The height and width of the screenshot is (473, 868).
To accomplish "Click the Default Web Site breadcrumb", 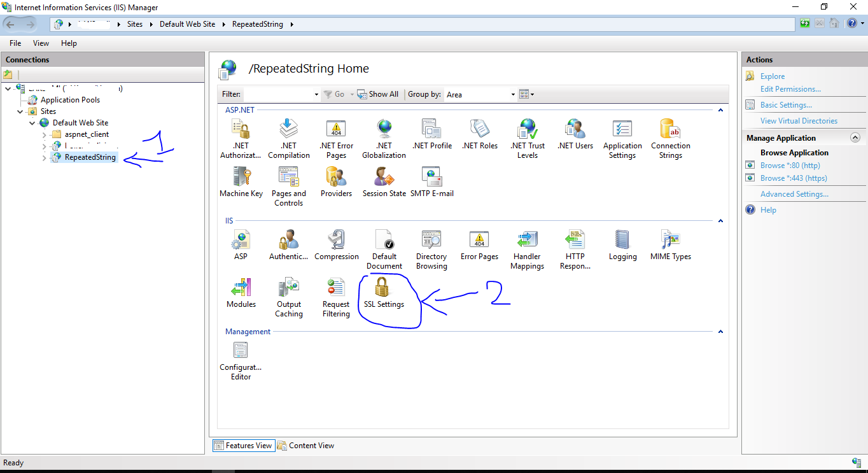I will coord(187,24).
